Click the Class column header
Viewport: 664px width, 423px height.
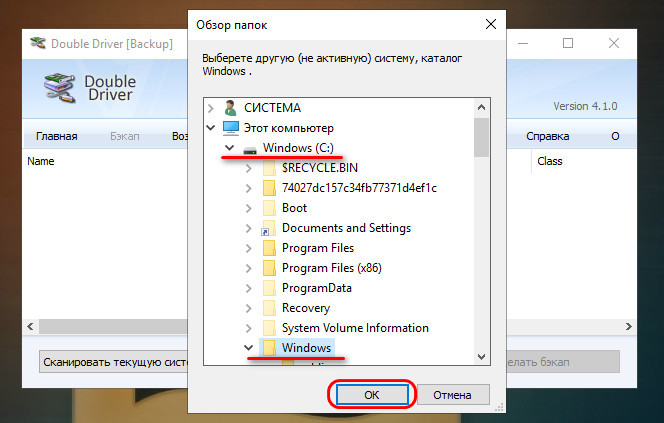[550, 161]
